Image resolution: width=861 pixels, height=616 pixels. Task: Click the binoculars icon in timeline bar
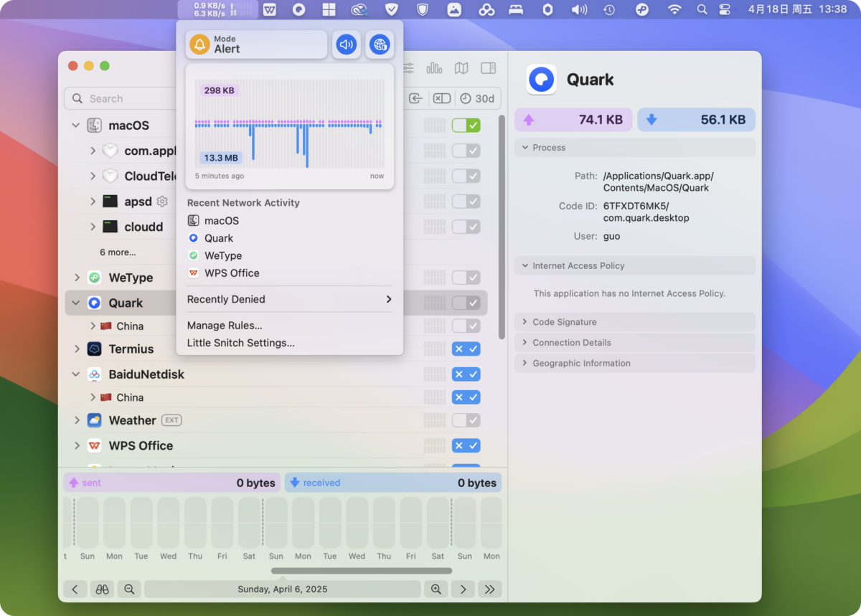pos(102,589)
